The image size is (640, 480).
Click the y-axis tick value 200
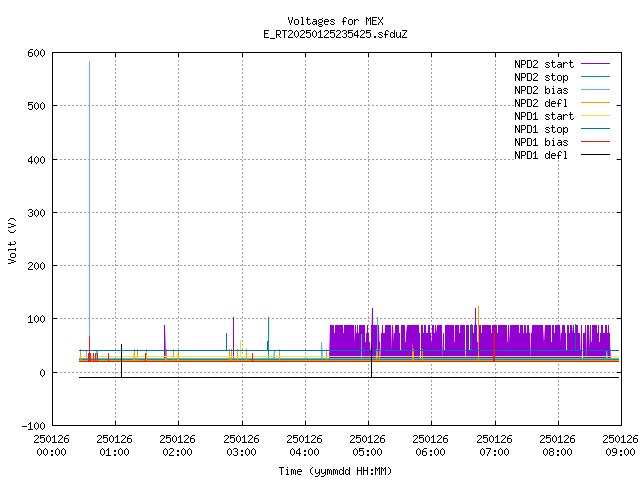point(37,266)
